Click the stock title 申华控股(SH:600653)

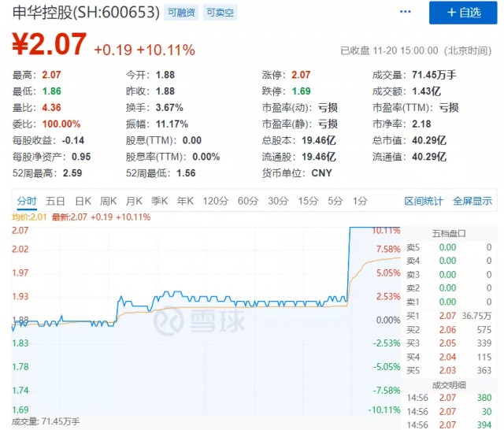pyautogui.click(x=86, y=13)
